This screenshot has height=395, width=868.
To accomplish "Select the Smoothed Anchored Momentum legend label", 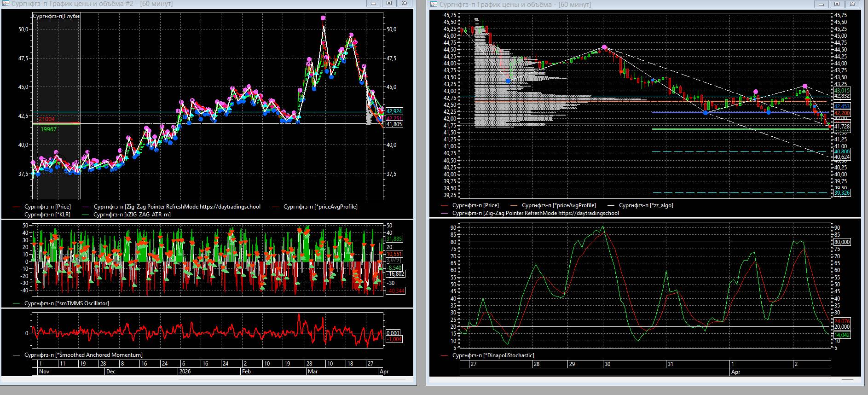I will point(83,355).
